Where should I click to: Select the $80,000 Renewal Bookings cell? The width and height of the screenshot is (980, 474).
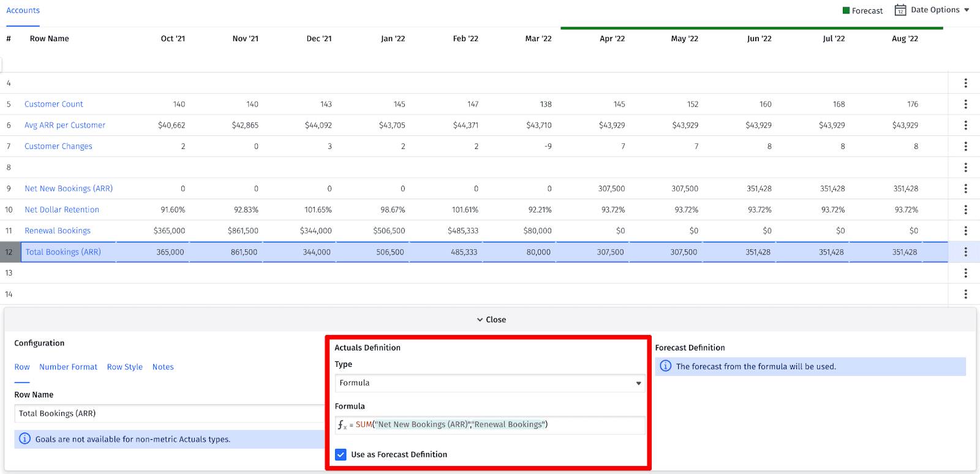[x=537, y=231]
